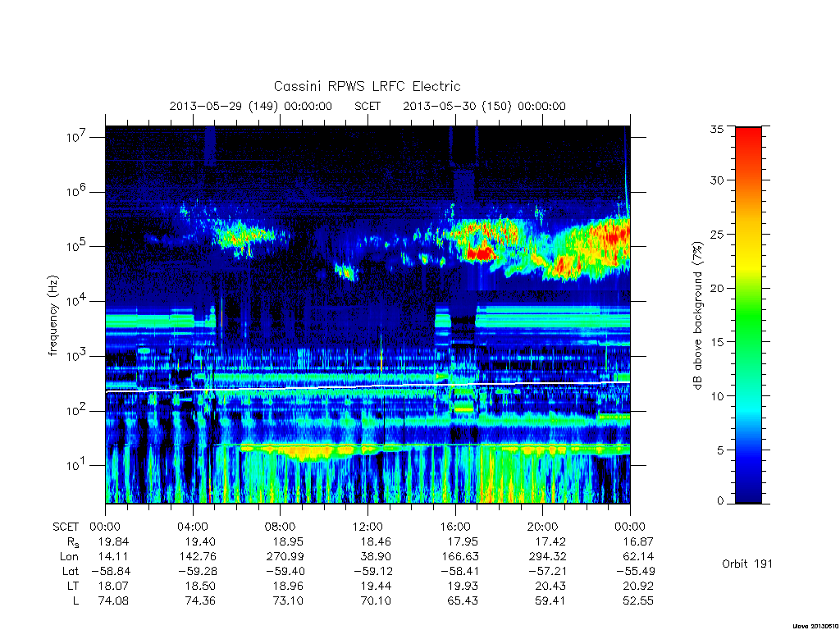Click the Rs value '18.46'

click(x=376, y=541)
